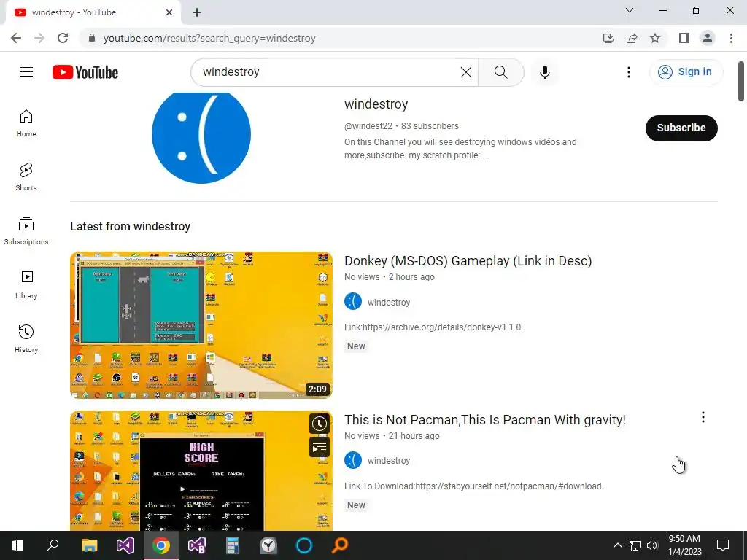This screenshot has width=747, height=560.
Task: Go back with the browser back arrow
Action: (x=16, y=38)
